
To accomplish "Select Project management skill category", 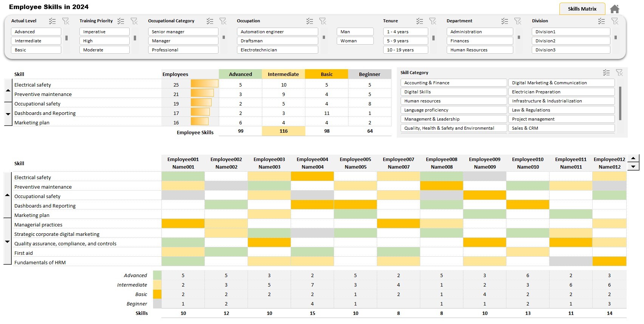I will coord(562,119).
